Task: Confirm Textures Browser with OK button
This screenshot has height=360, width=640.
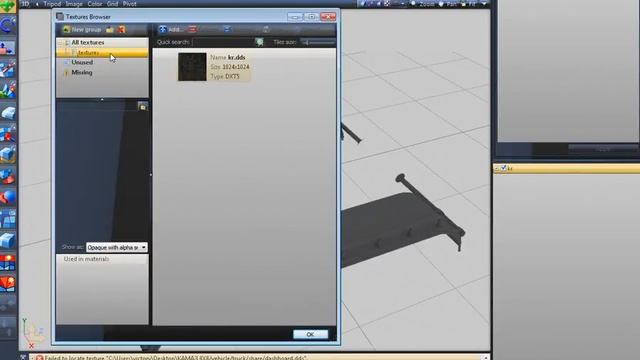Action: pos(310,334)
